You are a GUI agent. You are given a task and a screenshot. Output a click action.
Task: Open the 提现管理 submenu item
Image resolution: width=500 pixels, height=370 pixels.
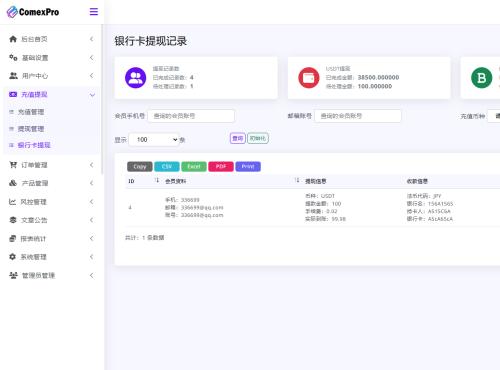point(31,129)
